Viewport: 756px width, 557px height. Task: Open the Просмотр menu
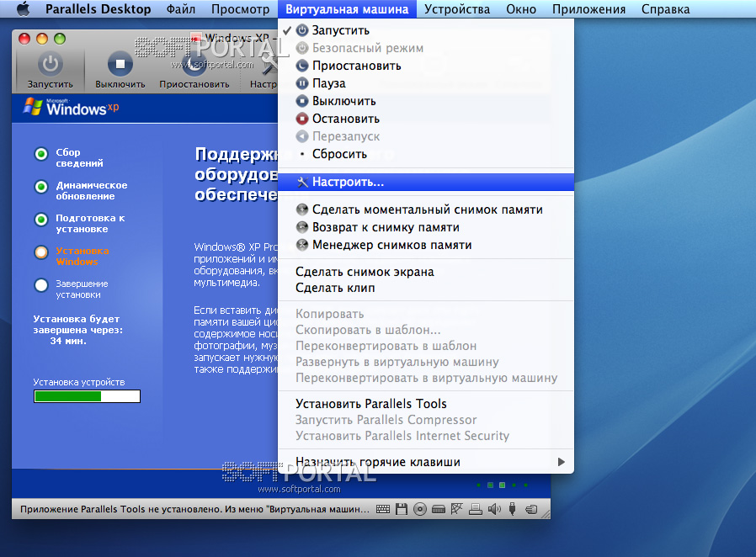(240, 9)
